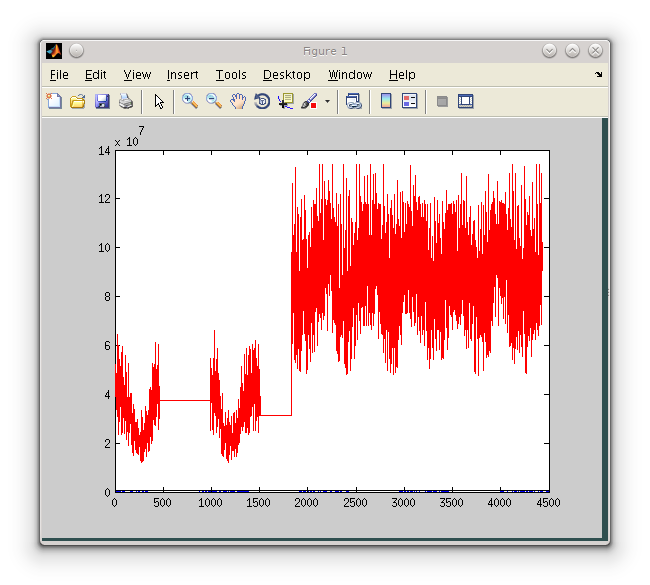Open the Desktop menu
650x585 pixels.
tap(286, 75)
